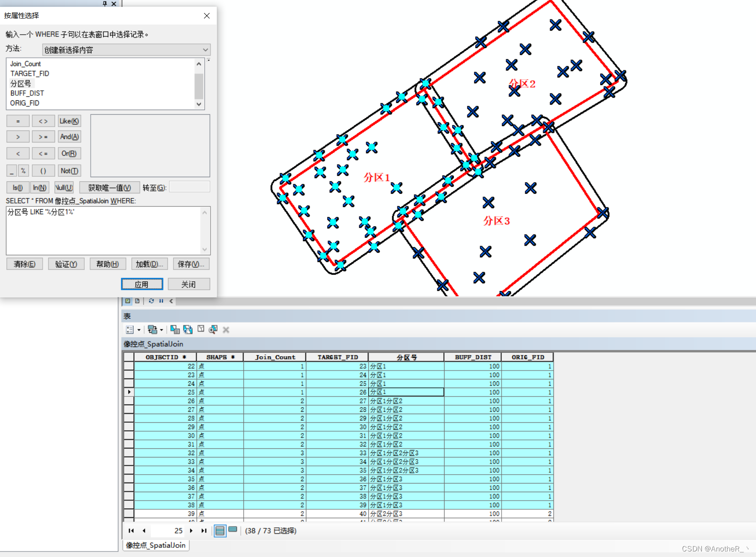Open the Related Tables dropdown arrow

tap(161, 329)
